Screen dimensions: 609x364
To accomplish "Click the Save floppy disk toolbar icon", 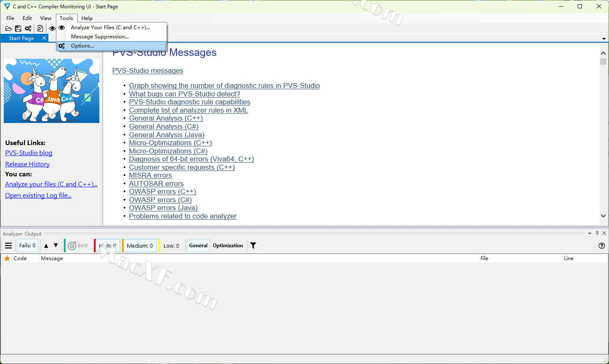I will coord(18,28).
